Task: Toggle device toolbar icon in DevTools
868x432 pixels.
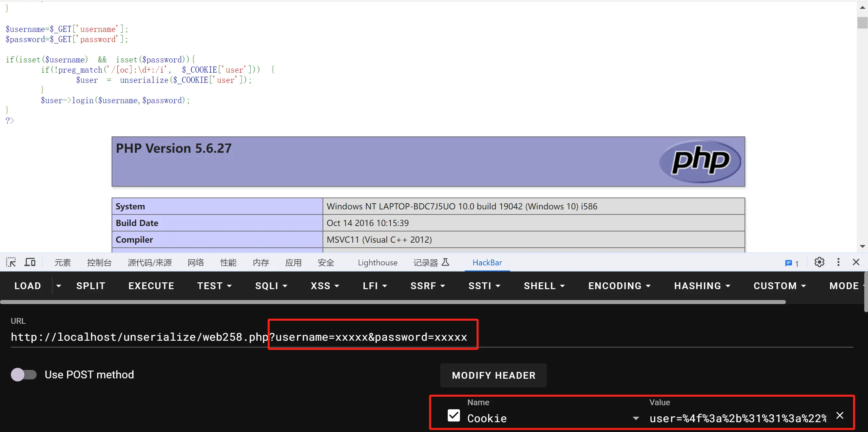Action: click(30, 262)
